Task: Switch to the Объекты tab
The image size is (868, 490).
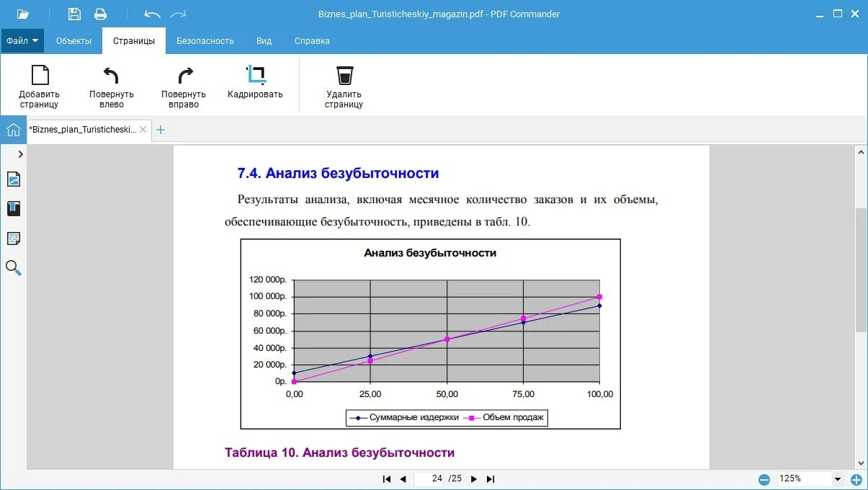Action: (73, 41)
